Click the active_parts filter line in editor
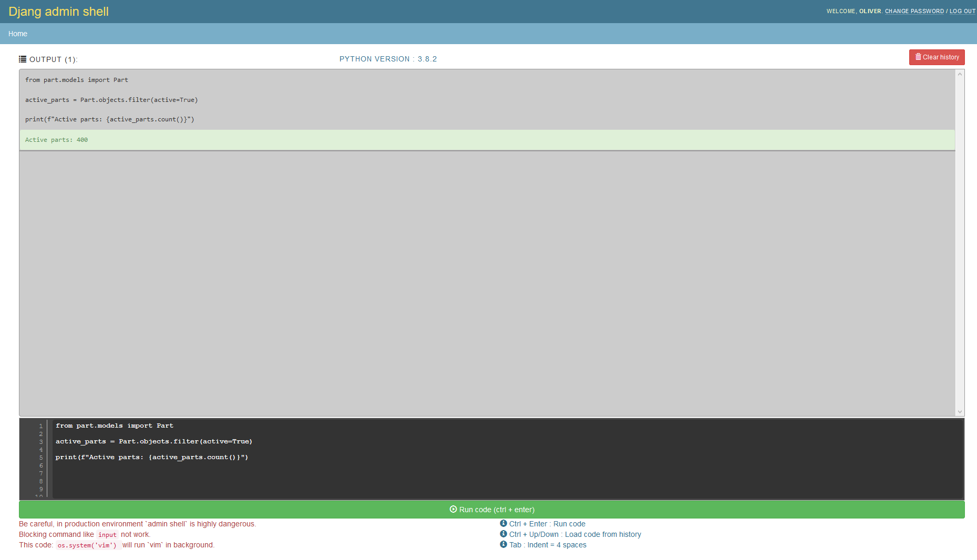The height and width of the screenshot is (560, 977). [154, 441]
